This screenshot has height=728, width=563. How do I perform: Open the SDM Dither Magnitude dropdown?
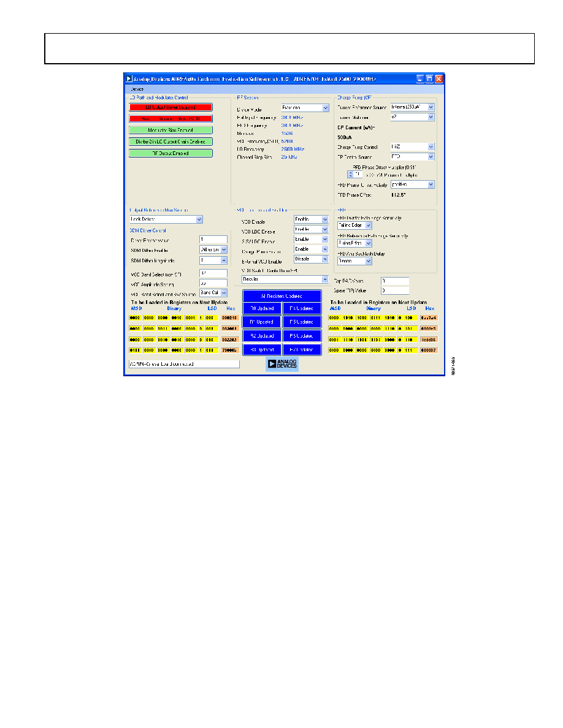213,260
